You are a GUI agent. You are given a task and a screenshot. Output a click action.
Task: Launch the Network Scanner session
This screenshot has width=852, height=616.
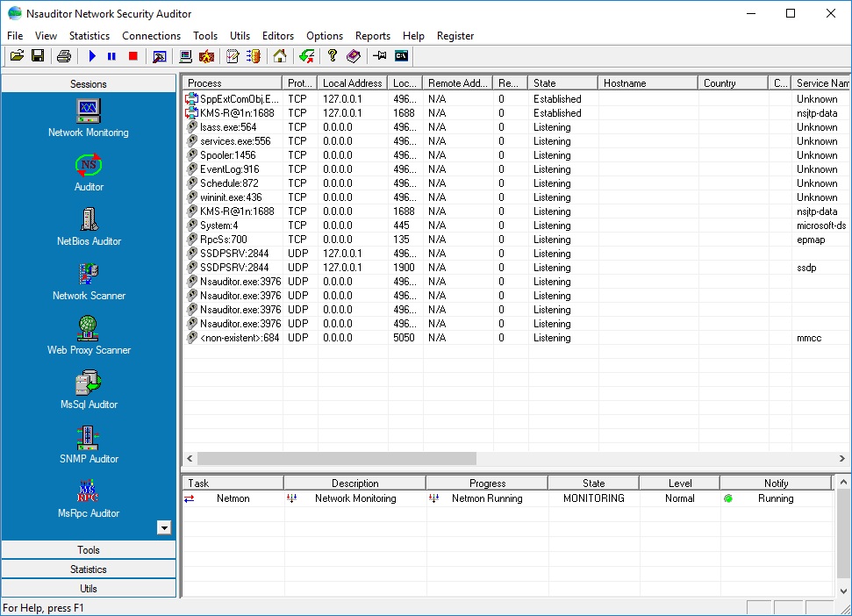(x=89, y=281)
